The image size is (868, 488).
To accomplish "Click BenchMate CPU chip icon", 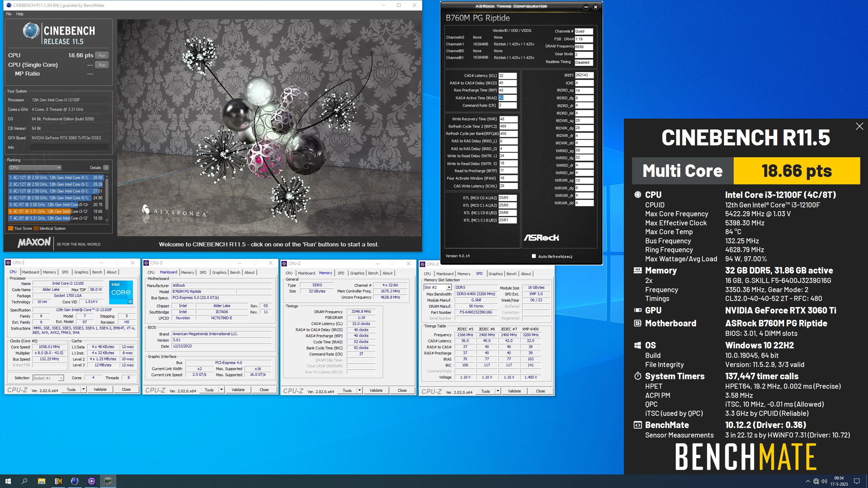I will 637,195.
